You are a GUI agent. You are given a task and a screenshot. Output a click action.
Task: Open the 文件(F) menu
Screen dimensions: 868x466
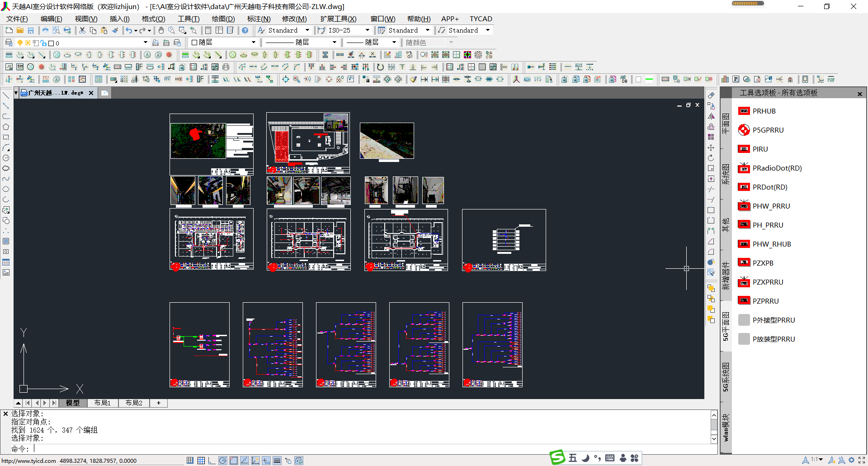17,19
